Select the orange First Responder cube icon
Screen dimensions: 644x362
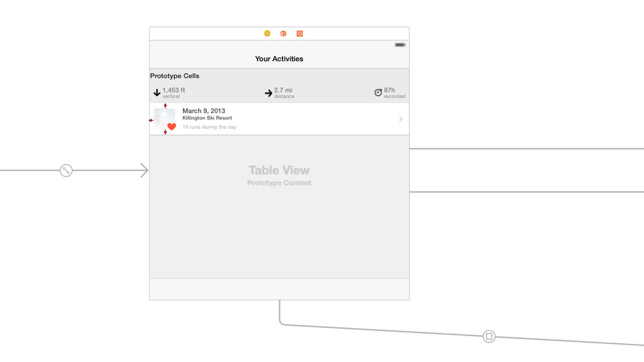[x=284, y=34]
